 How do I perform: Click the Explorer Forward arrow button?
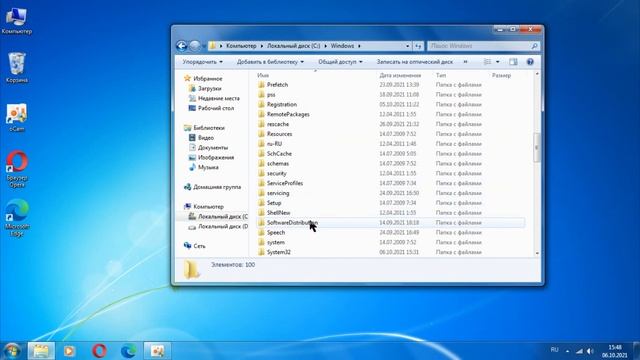195,46
